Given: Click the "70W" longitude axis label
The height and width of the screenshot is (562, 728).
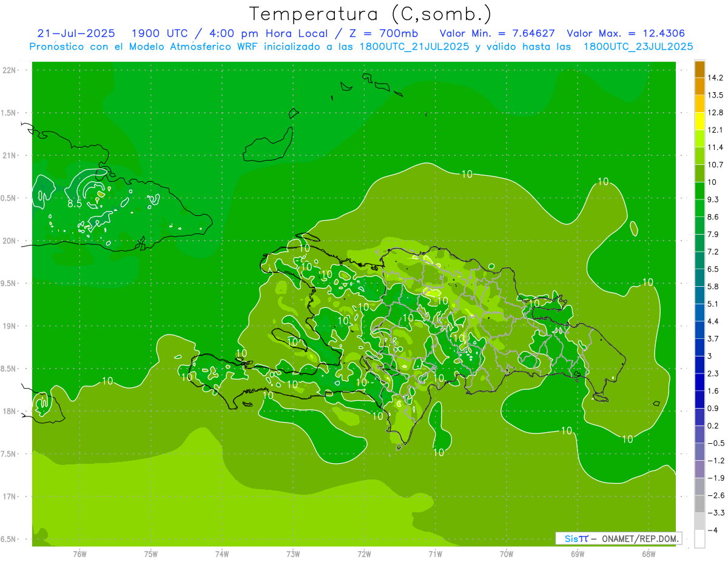Looking at the screenshot, I should tap(507, 554).
